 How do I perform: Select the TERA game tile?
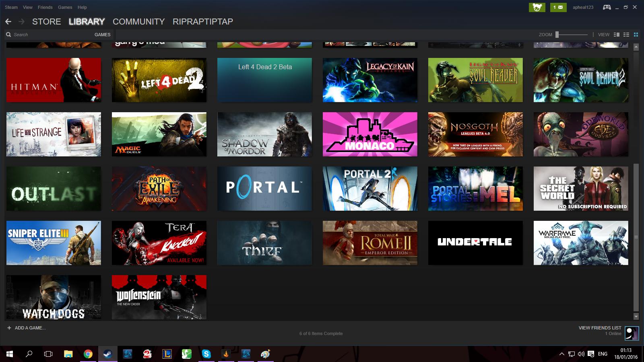[x=159, y=243]
